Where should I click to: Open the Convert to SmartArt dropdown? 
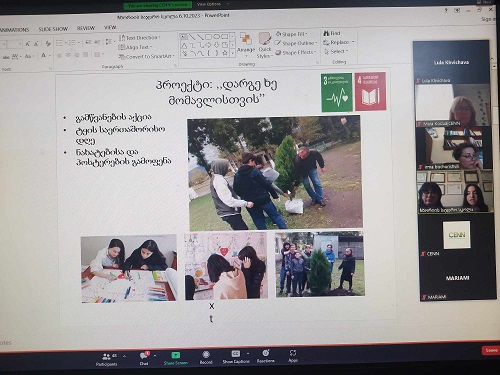(x=147, y=57)
